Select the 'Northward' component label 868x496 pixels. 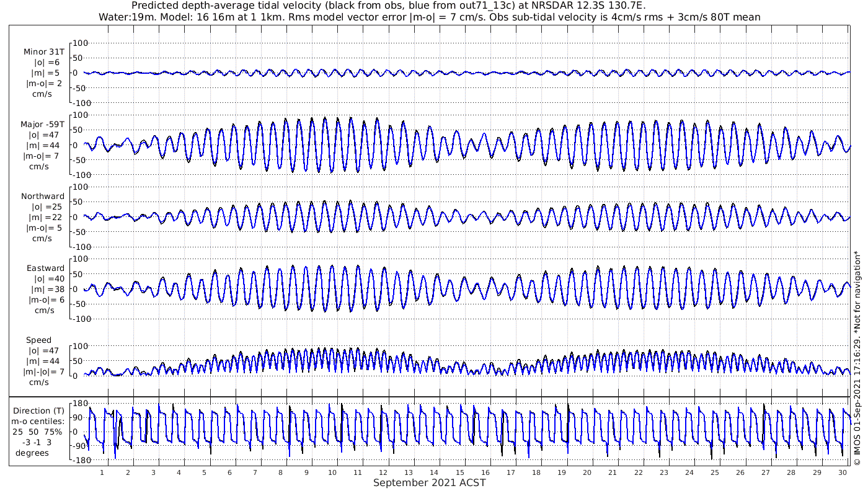click(x=43, y=197)
